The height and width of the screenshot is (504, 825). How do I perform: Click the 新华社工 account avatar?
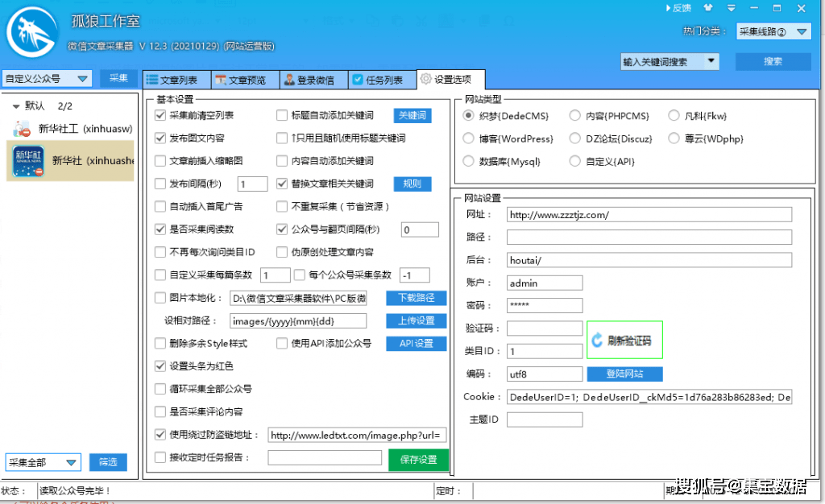[x=22, y=128]
